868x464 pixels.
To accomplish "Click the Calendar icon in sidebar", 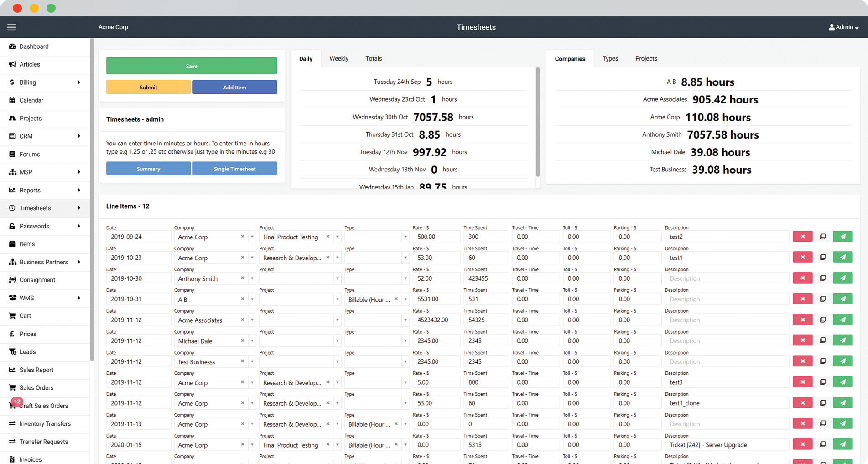I will pyautogui.click(x=12, y=100).
